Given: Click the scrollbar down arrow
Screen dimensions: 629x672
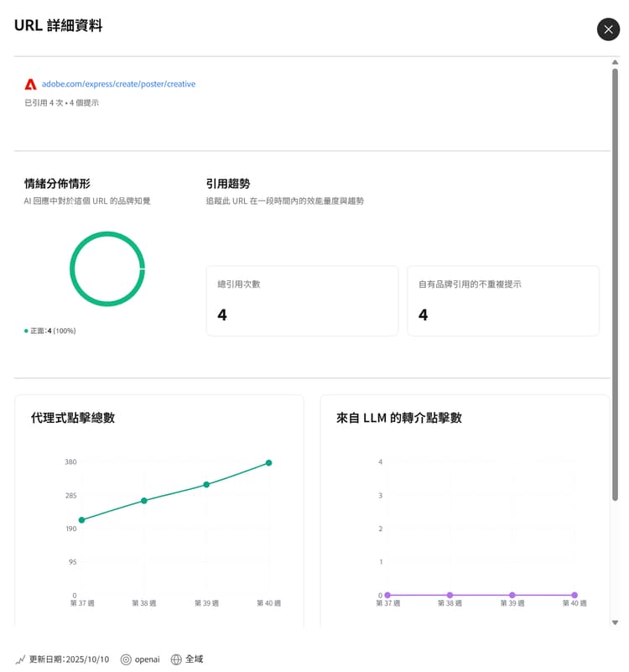Looking at the screenshot, I should pos(615,623).
